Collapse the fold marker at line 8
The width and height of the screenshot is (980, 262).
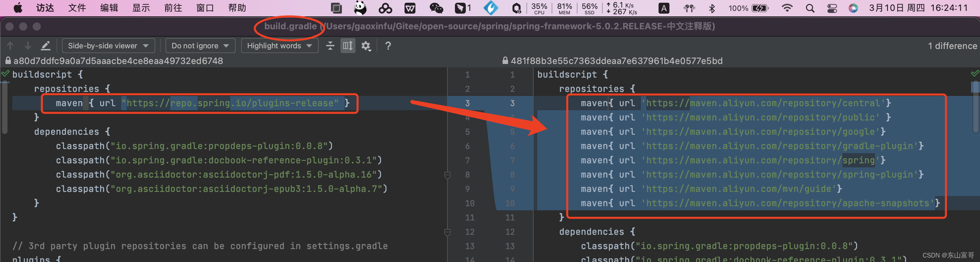(x=447, y=175)
